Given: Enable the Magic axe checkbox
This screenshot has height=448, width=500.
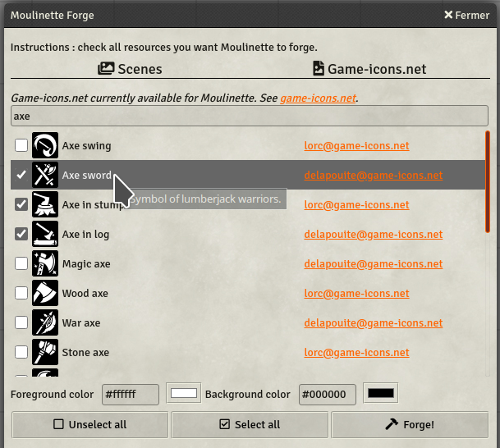Looking at the screenshot, I should (x=21, y=263).
